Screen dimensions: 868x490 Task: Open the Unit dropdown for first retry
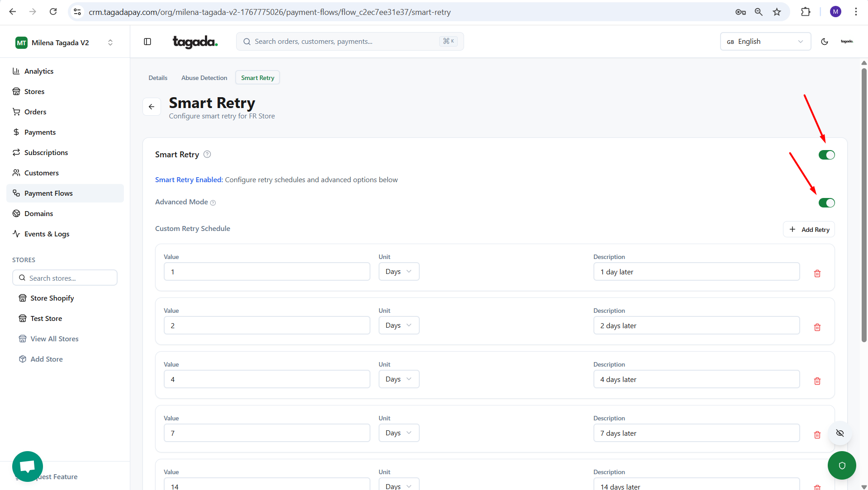[398, 272]
